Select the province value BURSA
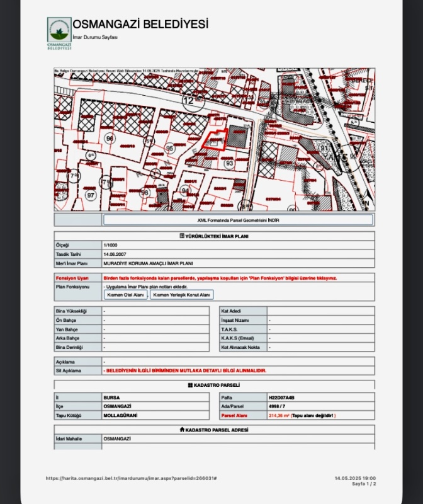The width and height of the screenshot is (423, 504). (x=111, y=398)
